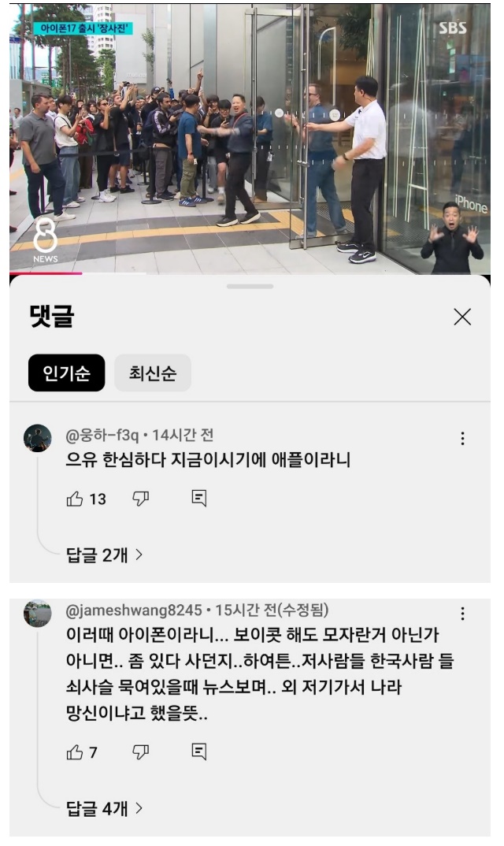Tap the comments panel drag handle

tap(250, 287)
